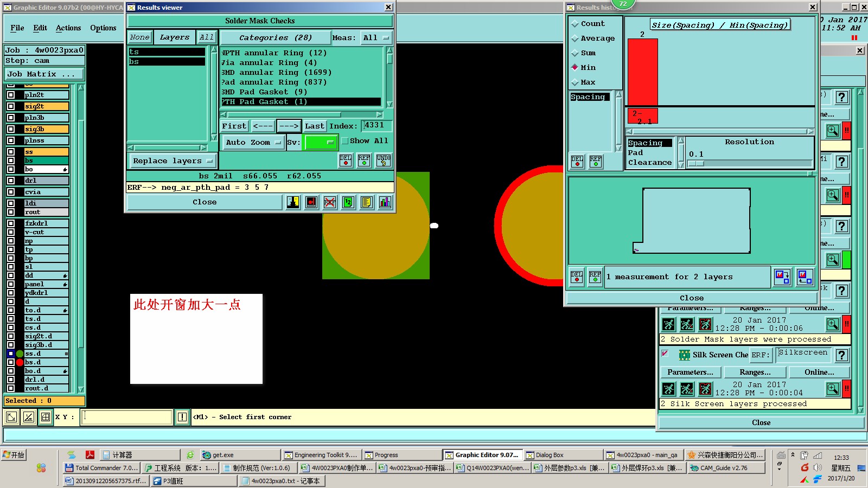Click second histogram layout icon
Viewport: 868px width, 488px height.
click(x=805, y=277)
